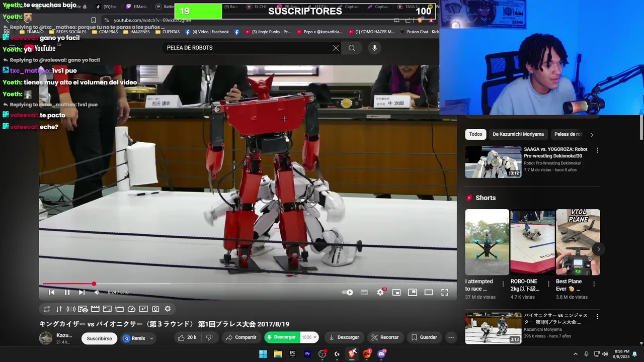Open options for the 396 k vistas video
Screen dimensions: 644x362
(x=597, y=317)
